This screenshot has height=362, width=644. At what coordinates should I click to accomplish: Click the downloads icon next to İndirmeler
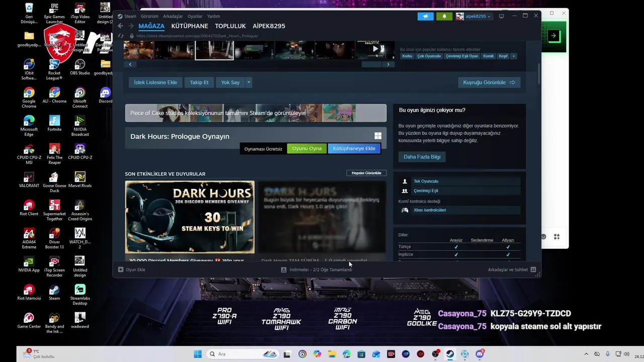(x=284, y=269)
